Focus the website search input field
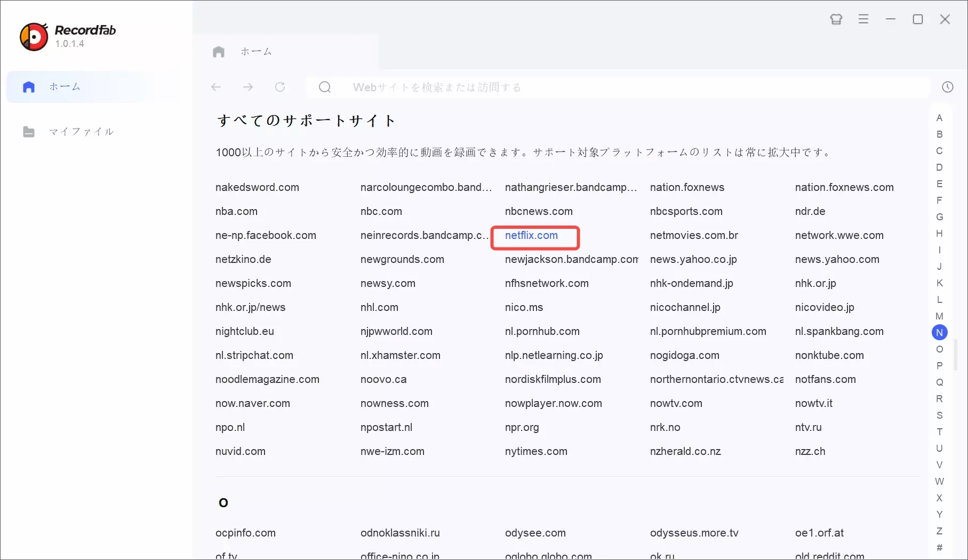The width and height of the screenshot is (968, 560). click(618, 87)
